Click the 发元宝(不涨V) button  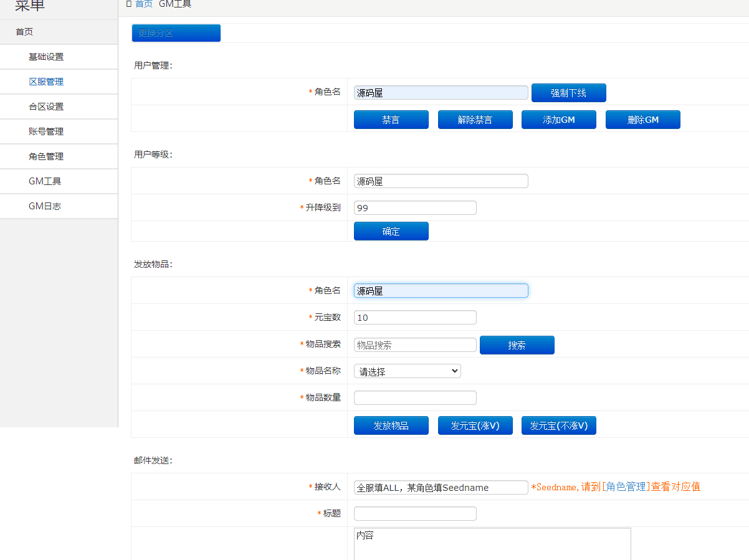coord(558,425)
